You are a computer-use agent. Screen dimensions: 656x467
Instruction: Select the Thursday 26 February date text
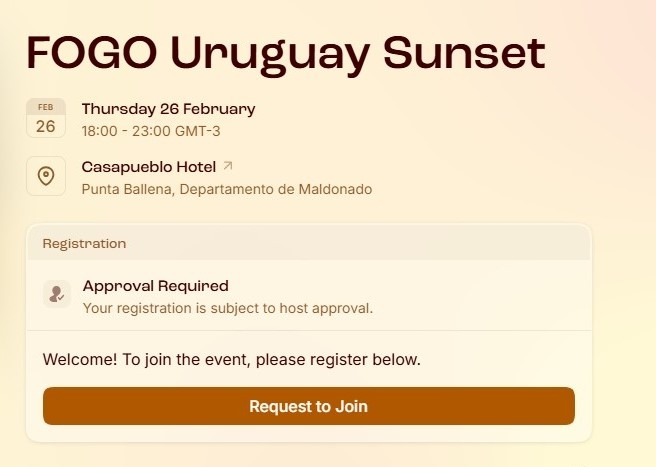coord(168,109)
